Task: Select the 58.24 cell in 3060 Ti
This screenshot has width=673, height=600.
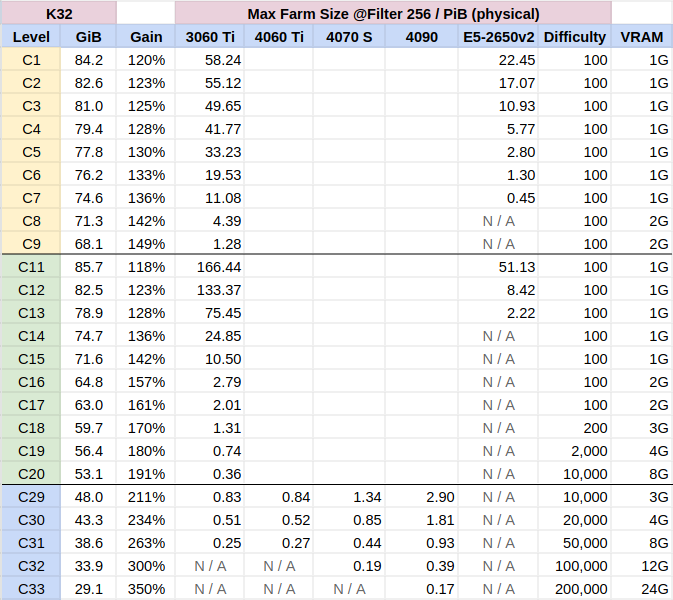Action: (210, 60)
